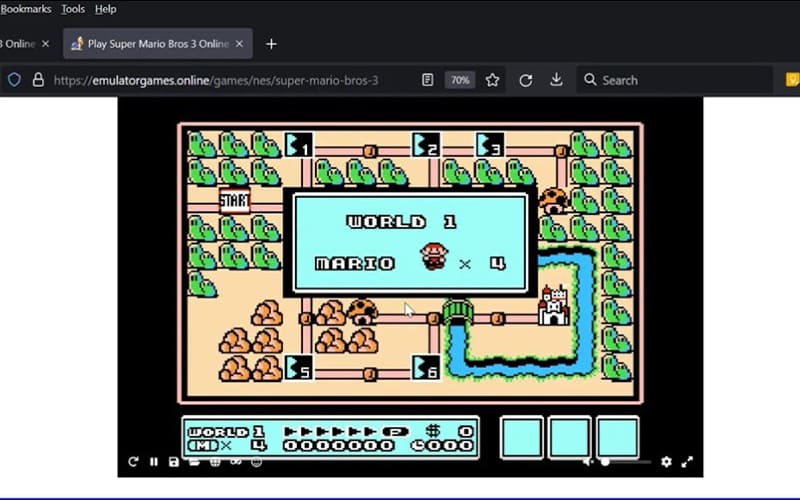The height and width of the screenshot is (500, 800).
Task: Open site info via the padlock icon
Action: [38, 80]
